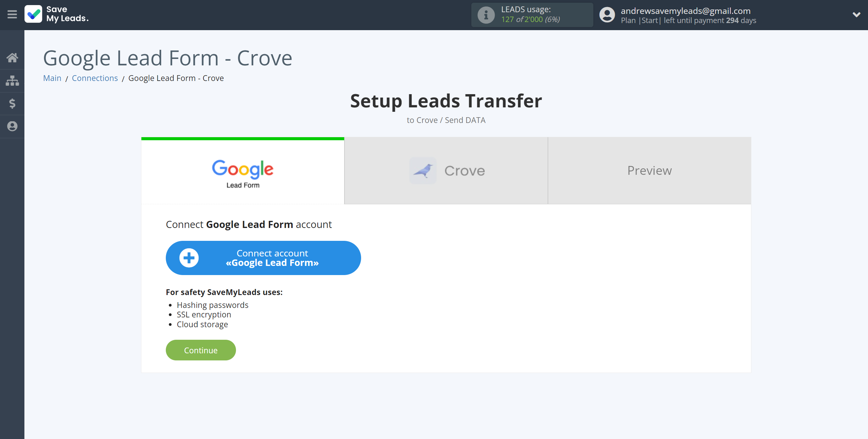Click the Continue button
Viewport: 868px width, 439px height.
tap(201, 350)
